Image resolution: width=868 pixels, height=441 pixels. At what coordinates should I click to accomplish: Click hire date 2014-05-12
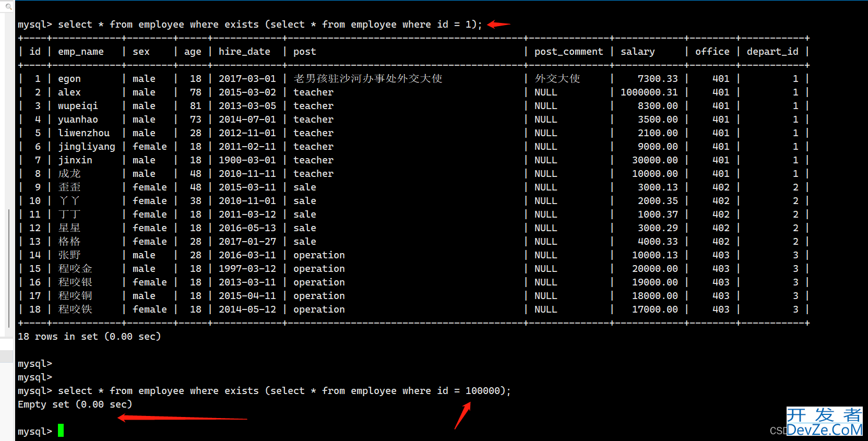[247, 309]
